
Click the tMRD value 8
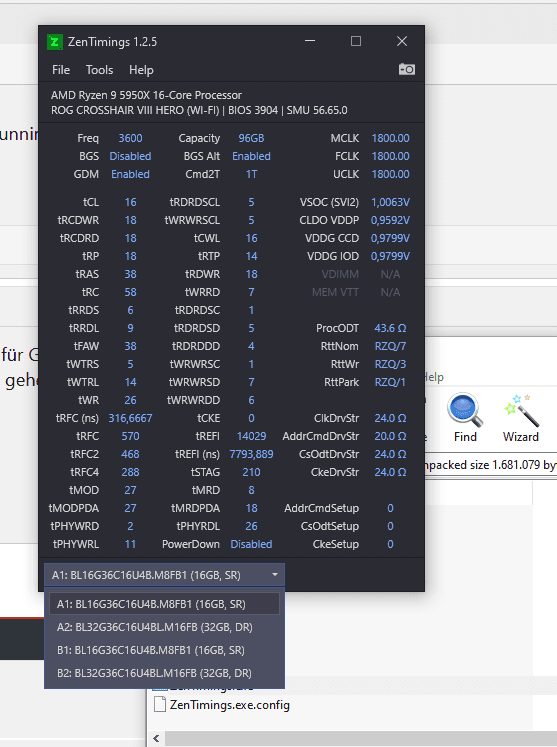coord(251,490)
